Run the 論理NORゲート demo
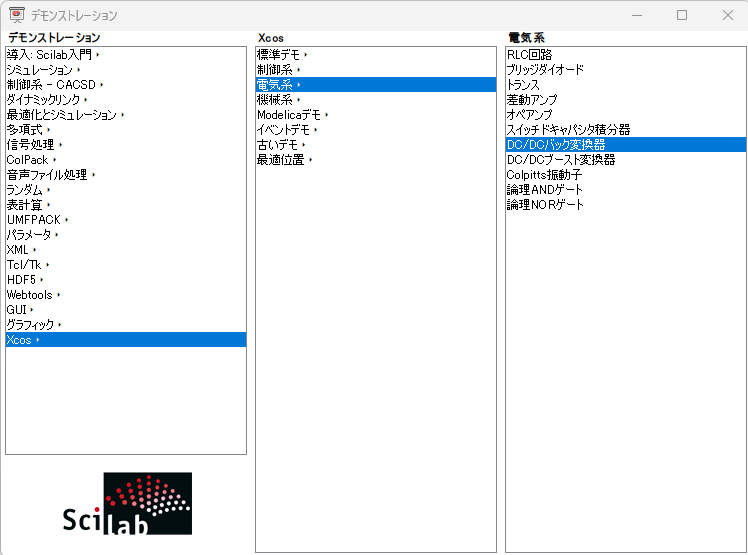This screenshot has height=555, width=748. coord(626,205)
